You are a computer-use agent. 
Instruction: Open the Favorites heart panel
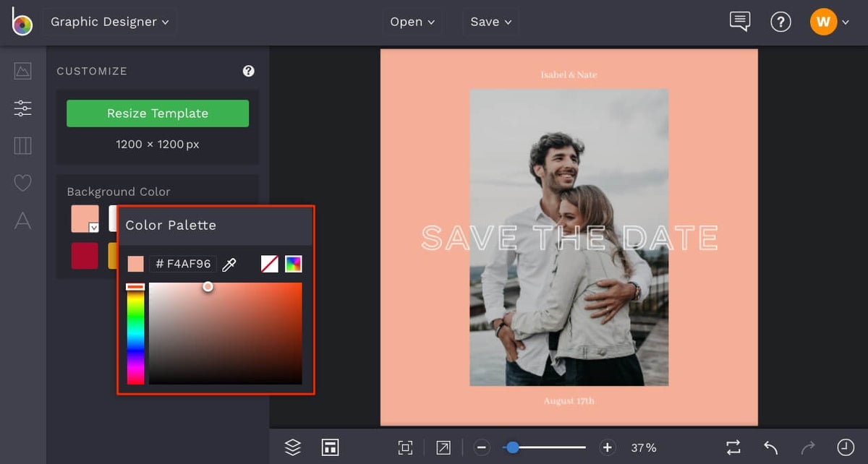tap(22, 183)
